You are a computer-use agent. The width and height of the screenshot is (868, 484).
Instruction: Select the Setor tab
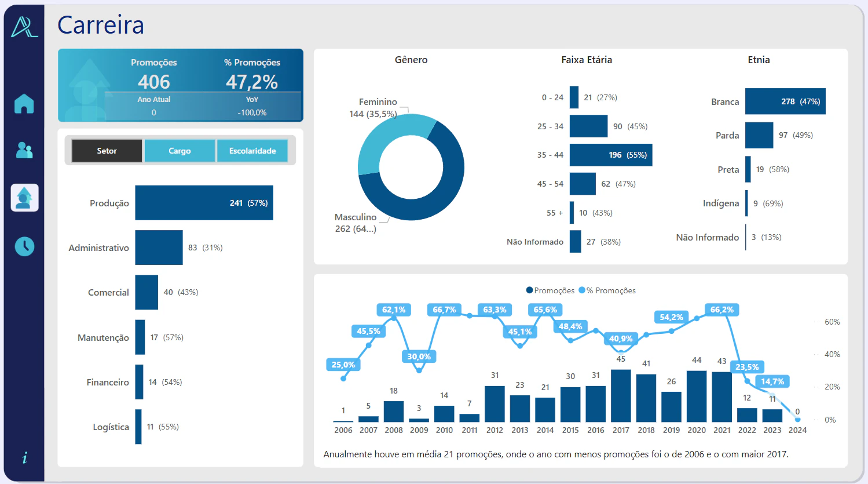coord(107,151)
